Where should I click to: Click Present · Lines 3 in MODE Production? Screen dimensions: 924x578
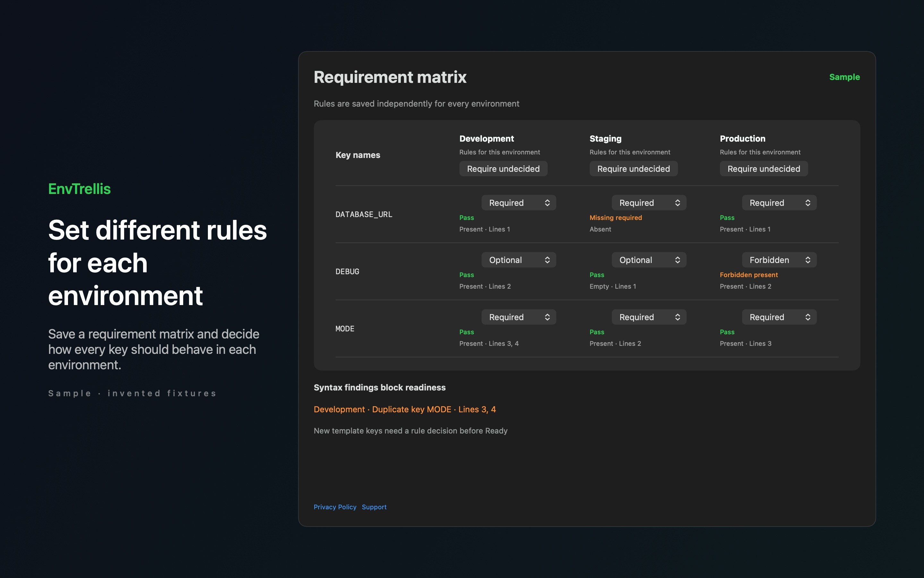tap(745, 344)
